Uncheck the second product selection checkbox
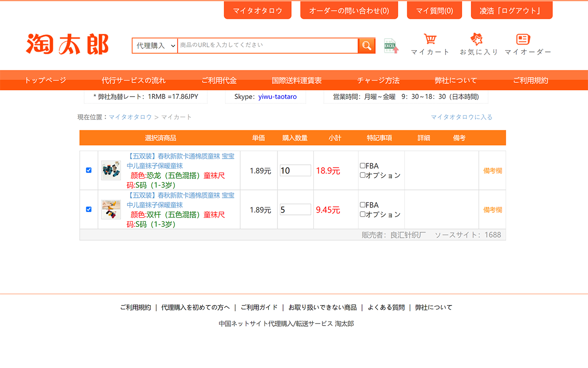Viewport: 588px width, 368px height. 88,209
